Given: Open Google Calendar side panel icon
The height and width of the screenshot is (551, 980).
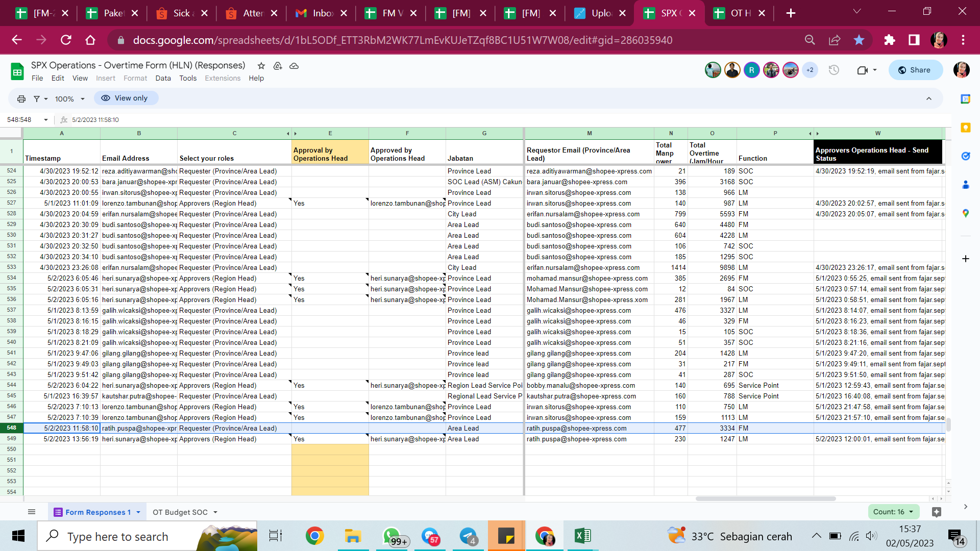Looking at the screenshot, I should coord(965,99).
